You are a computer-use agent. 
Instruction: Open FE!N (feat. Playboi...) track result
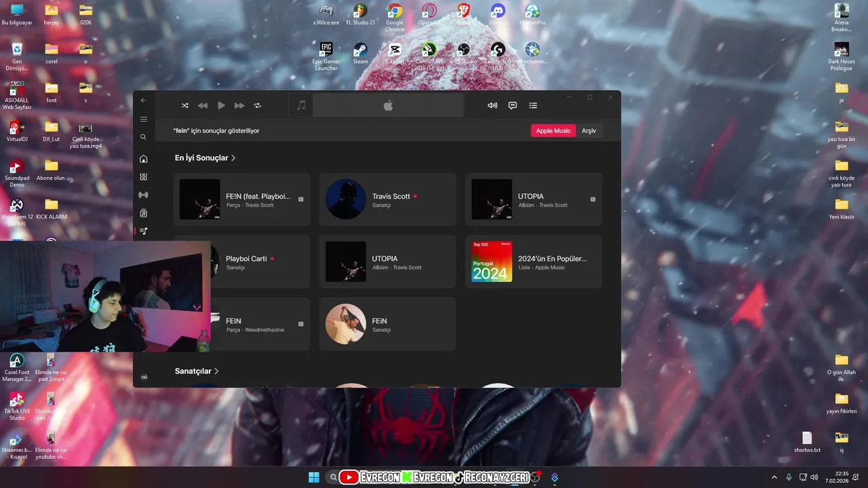coord(241,199)
